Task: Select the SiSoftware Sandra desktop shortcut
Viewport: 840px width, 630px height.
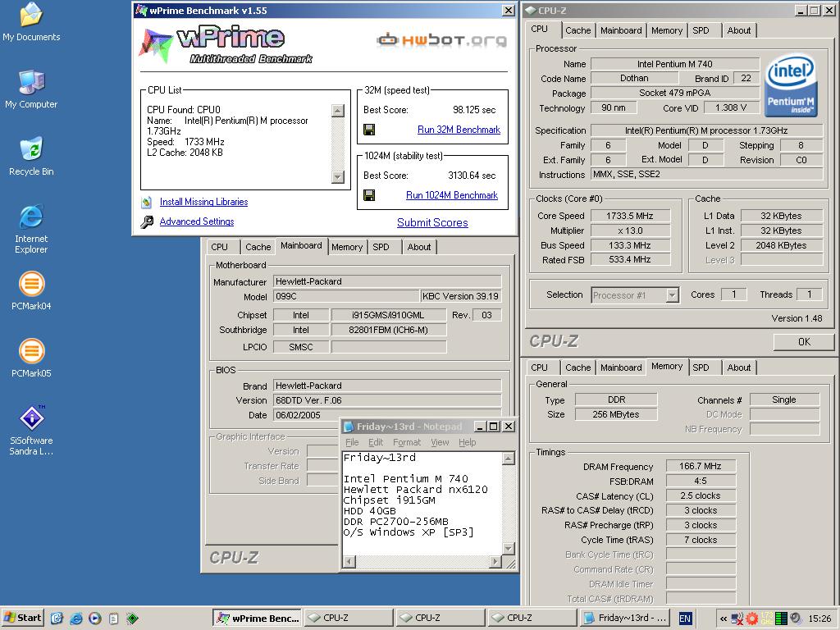Action: click(x=31, y=430)
